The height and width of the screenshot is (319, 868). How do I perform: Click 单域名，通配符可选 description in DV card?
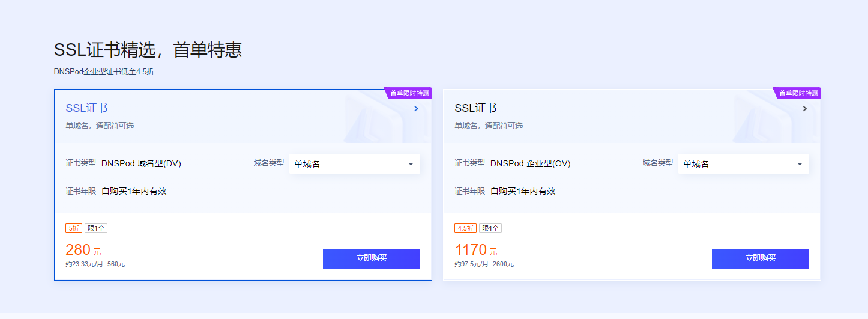100,126
